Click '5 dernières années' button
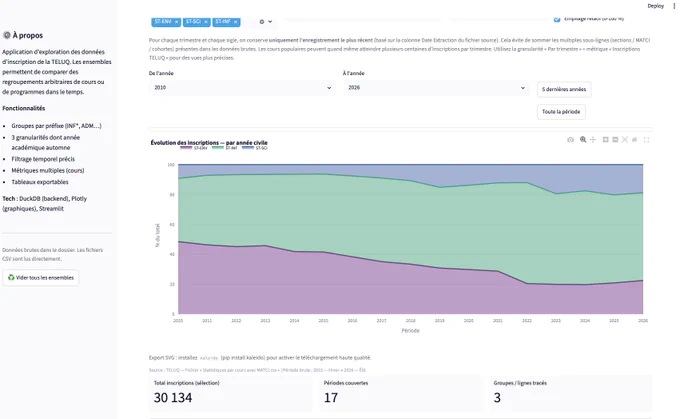680x419 pixels. tap(564, 89)
